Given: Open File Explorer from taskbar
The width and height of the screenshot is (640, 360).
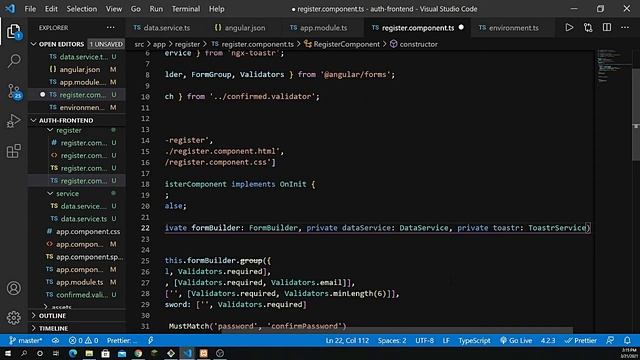Looking at the screenshot, I should pos(89,353).
